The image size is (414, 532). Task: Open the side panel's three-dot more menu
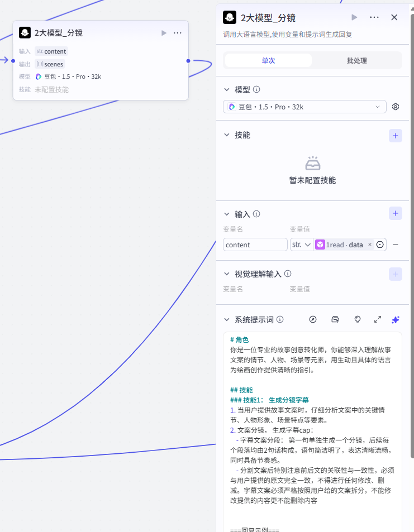click(374, 17)
